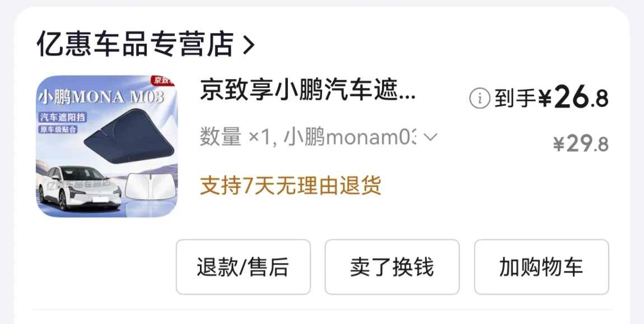Tap the info icon beside 到手 price
The height and width of the screenshot is (324, 644).
coord(480,99)
